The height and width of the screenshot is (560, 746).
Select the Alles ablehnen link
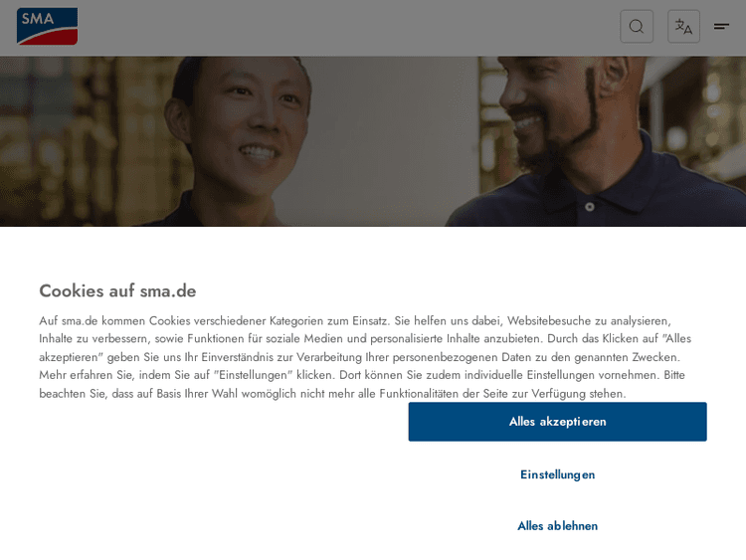(557, 526)
